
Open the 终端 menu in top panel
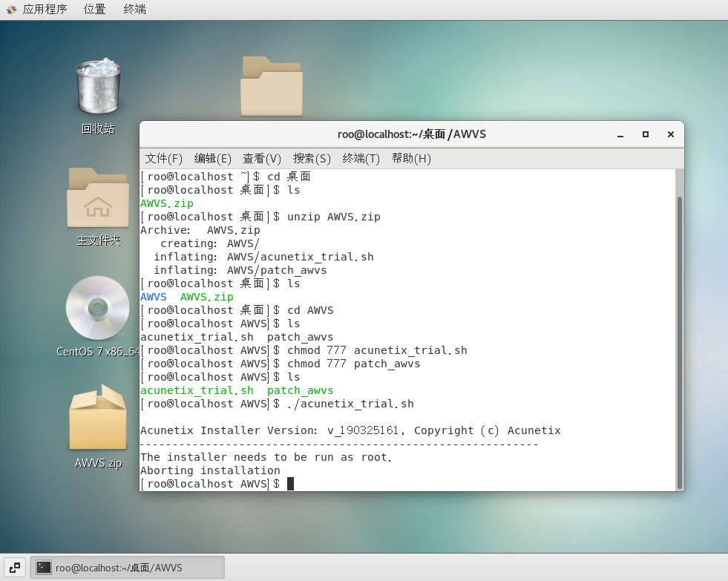click(x=134, y=10)
